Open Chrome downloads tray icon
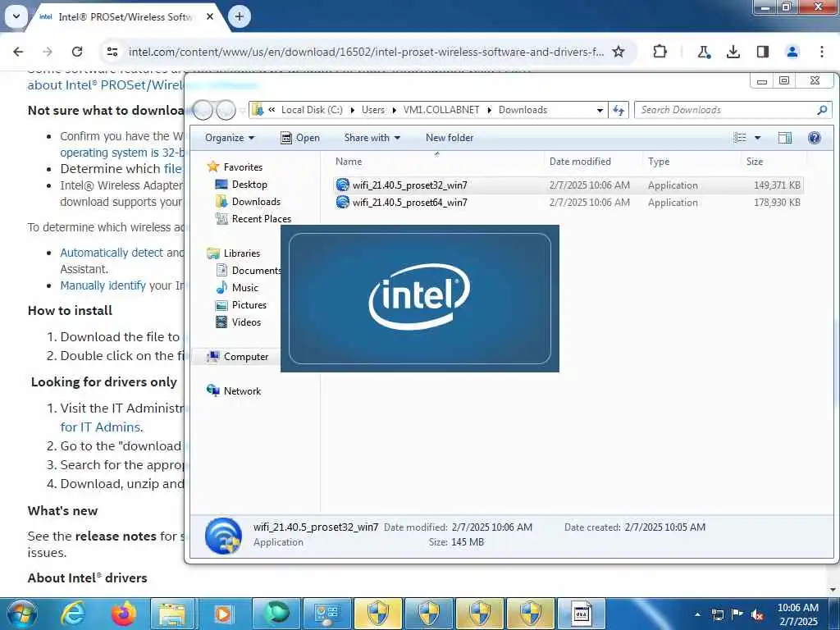This screenshot has width=840, height=630. pos(733,52)
